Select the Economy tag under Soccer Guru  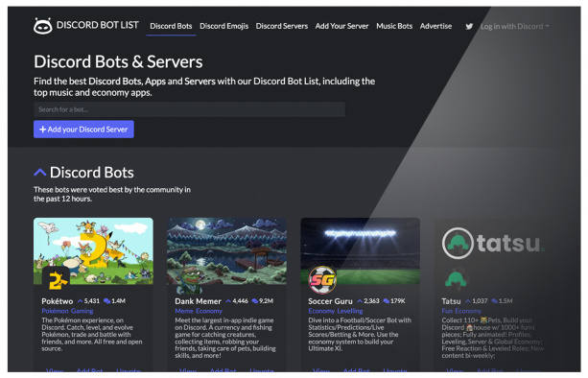pyautogui.click(x=321, y=311)
